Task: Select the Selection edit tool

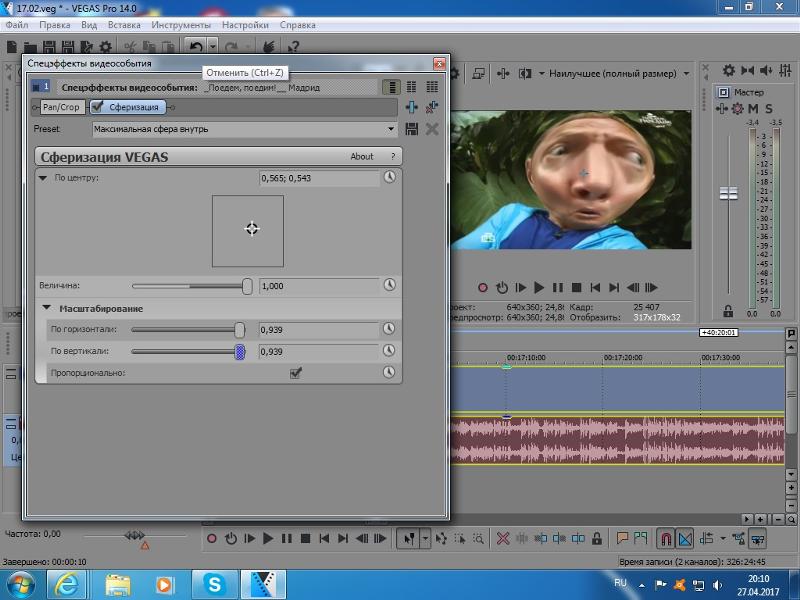Action: pos(460,538)
